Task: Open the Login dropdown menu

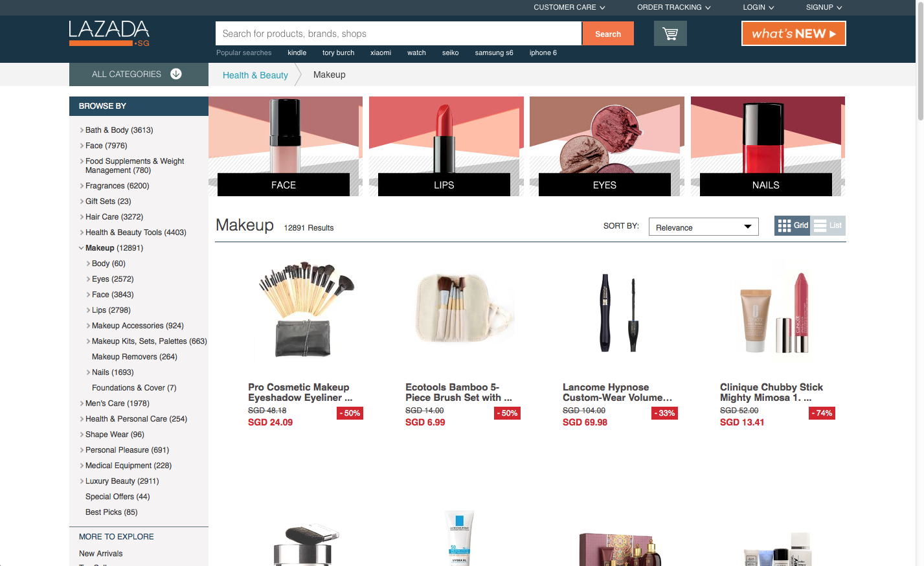Action: tap(758, 7)
